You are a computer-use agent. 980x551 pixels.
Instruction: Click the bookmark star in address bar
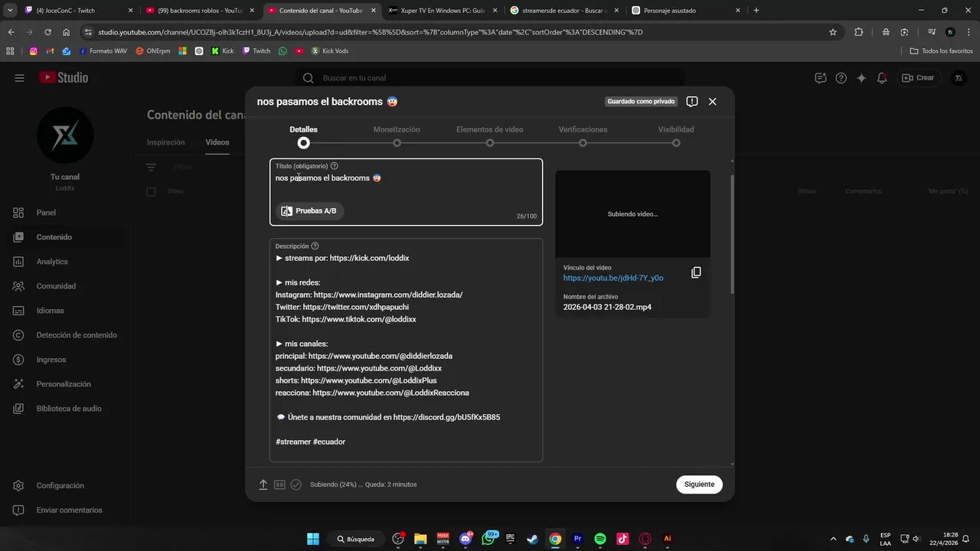tap(833, 32)
